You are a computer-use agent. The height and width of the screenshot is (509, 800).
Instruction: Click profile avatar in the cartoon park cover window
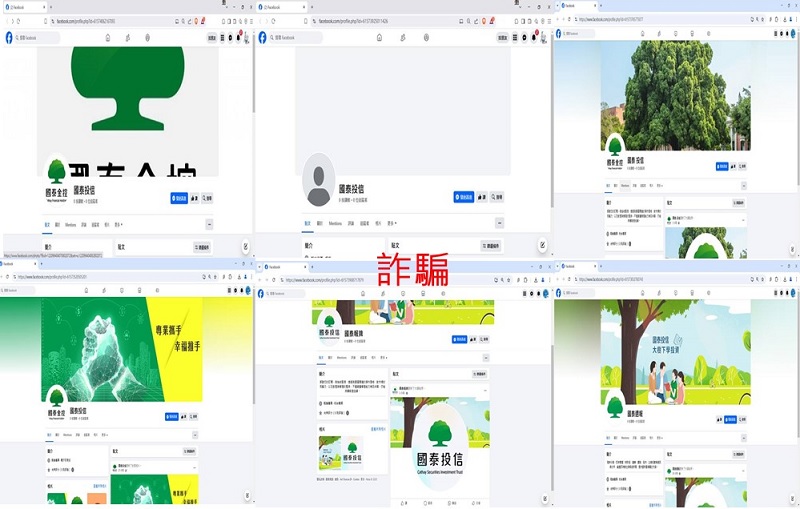tap(615, 405)
